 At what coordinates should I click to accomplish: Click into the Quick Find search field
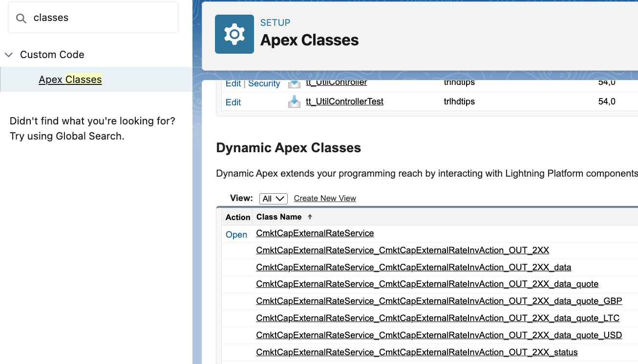100,18
